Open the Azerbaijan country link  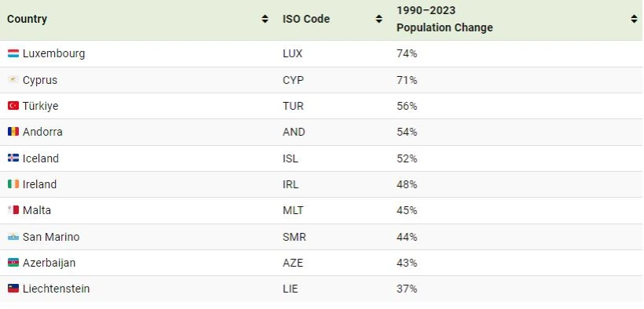click(x=49, y=263)
